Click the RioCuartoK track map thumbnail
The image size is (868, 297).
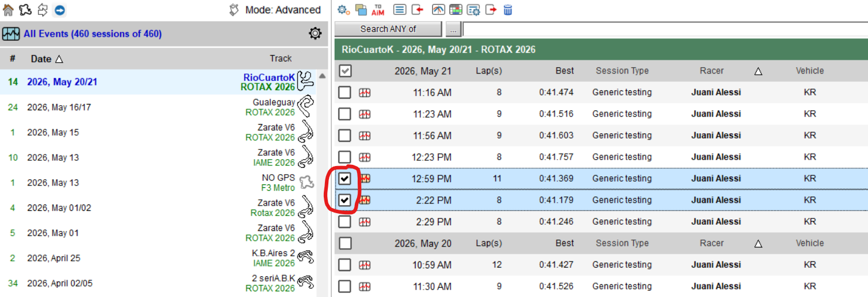tap(305, 81)
